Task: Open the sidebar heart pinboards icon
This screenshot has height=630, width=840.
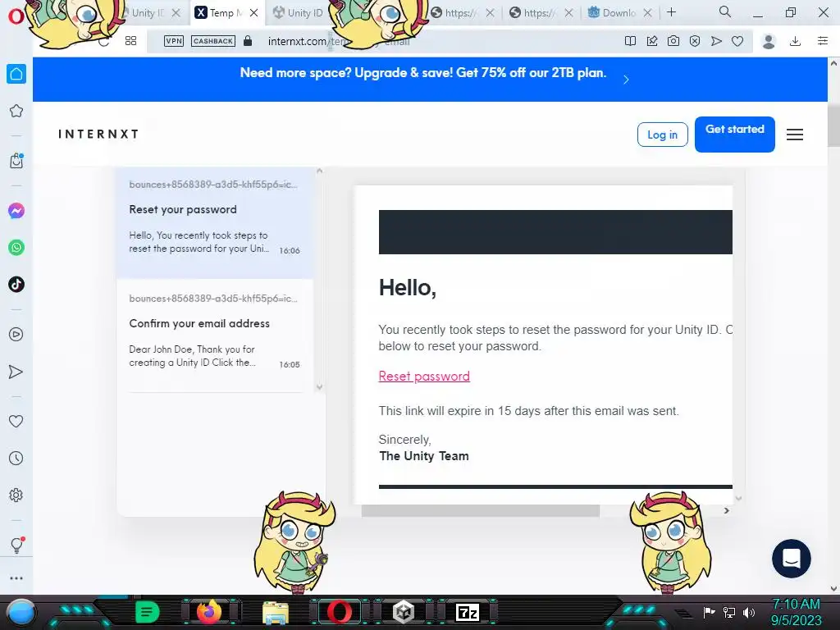Action: coord(16,421)
